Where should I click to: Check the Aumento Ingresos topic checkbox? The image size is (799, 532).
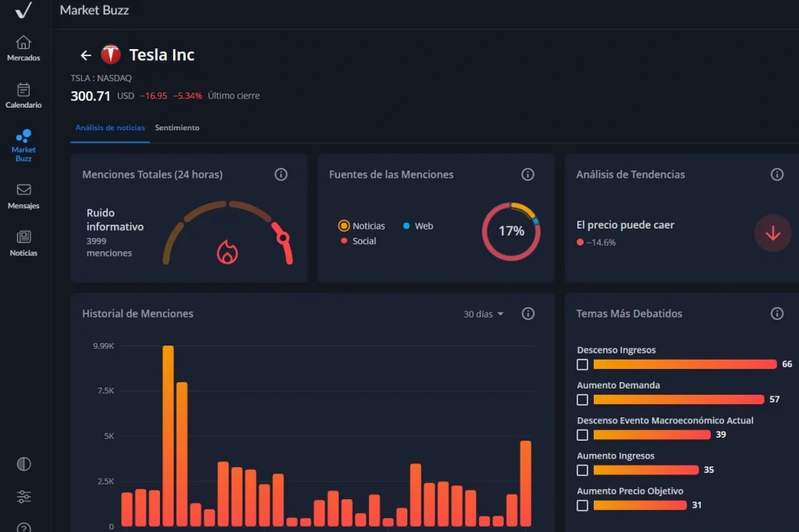pyautogui.click(x=582, y=470)
